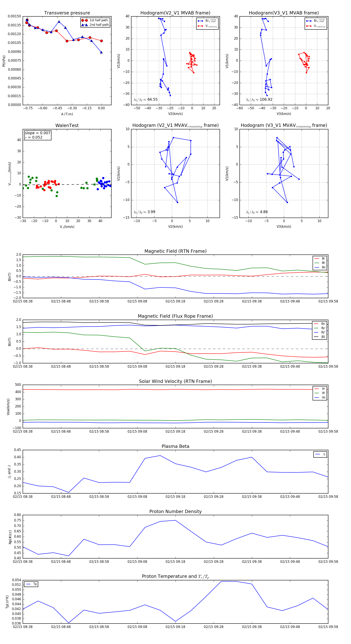Click the 'Plasma Beta' plot title
This screenshot has height=644, width=351.
pyautogui.click(x=175, y=447)
